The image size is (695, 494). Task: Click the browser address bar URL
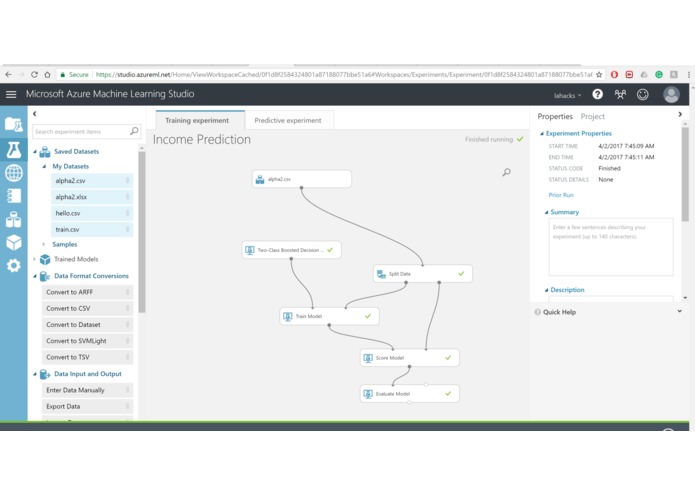point(344,74)
